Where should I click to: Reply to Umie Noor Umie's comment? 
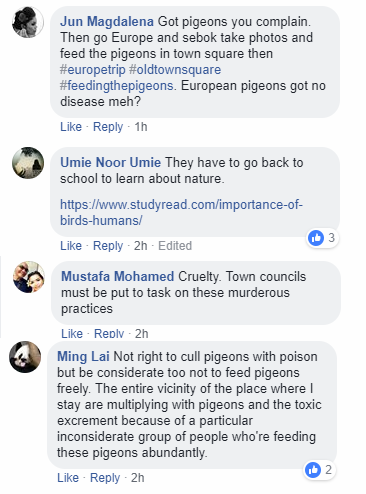tap(108, 246)
